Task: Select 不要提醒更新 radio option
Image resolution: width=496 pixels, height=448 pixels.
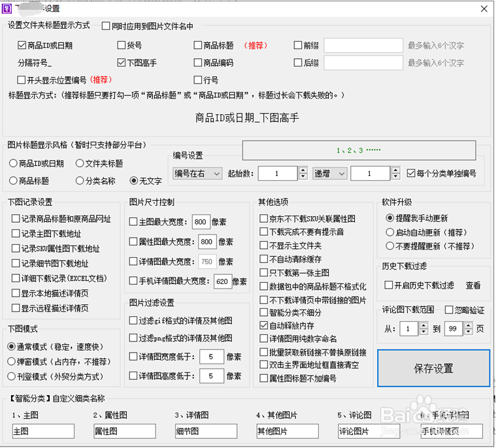Action: pyautogui.click(x=389, y=246)
